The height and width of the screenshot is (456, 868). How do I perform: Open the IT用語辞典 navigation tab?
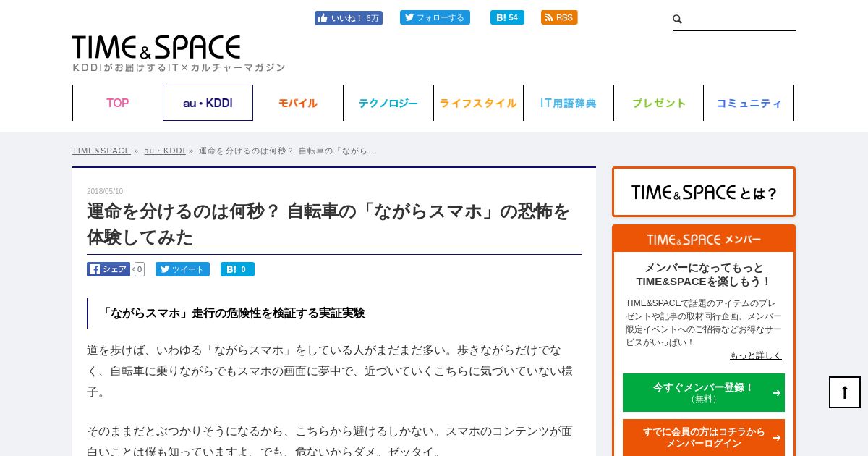(x=569, y=103)
